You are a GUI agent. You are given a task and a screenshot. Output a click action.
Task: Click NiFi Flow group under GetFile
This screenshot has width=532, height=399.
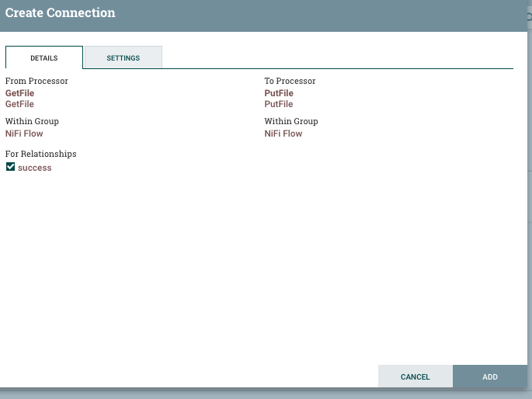[24, 134]
